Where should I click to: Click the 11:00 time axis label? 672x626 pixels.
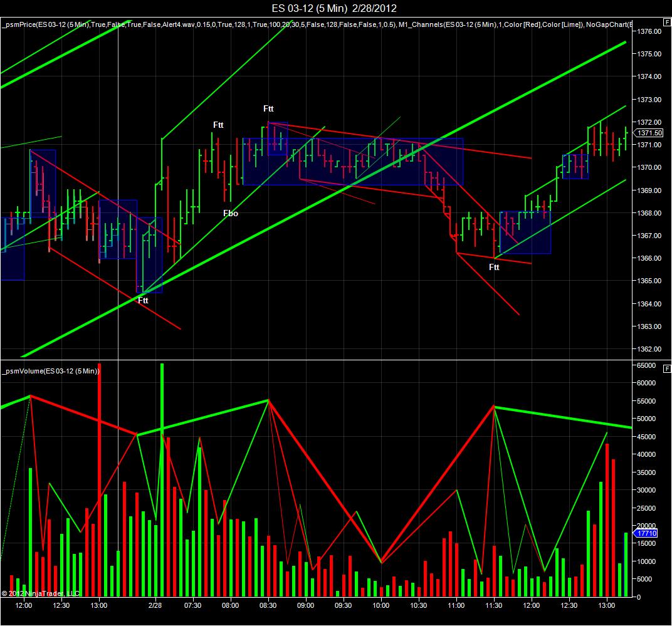(x=456, y=605)
